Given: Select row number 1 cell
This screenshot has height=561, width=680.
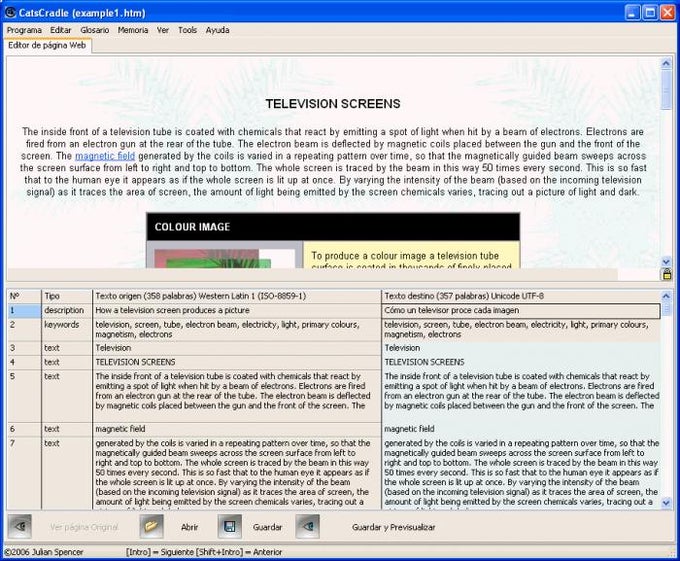Looking at the screenshot, I should (x=24, y=310).
